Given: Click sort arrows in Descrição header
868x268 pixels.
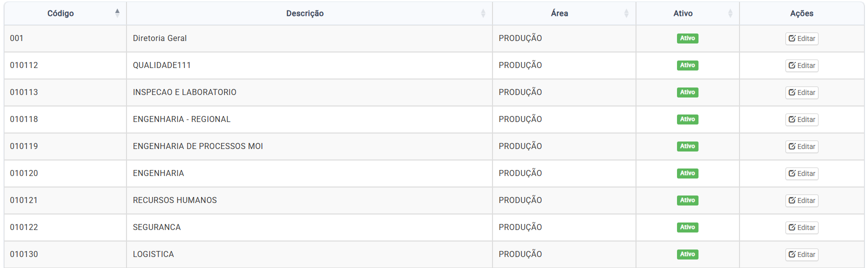Looking at the screenshot, I should 483,13.
